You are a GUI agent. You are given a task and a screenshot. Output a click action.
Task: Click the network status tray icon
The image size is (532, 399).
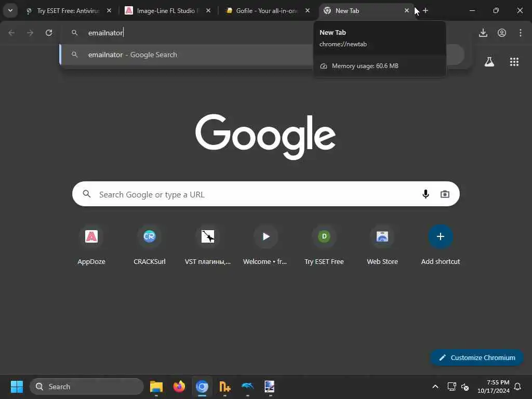pos(451,387)
